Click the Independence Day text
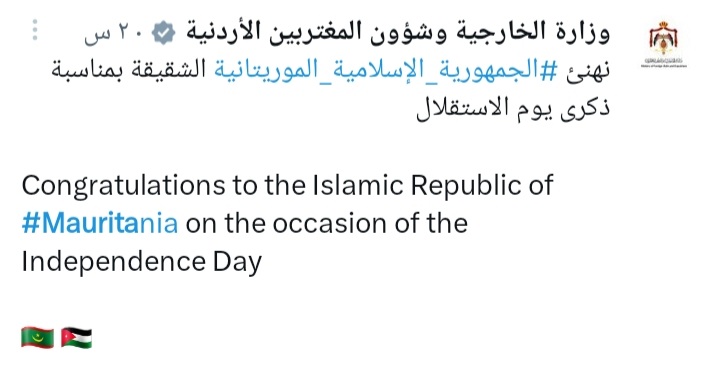The height and width of the screenshot is (383, 720). pos(141,262)
